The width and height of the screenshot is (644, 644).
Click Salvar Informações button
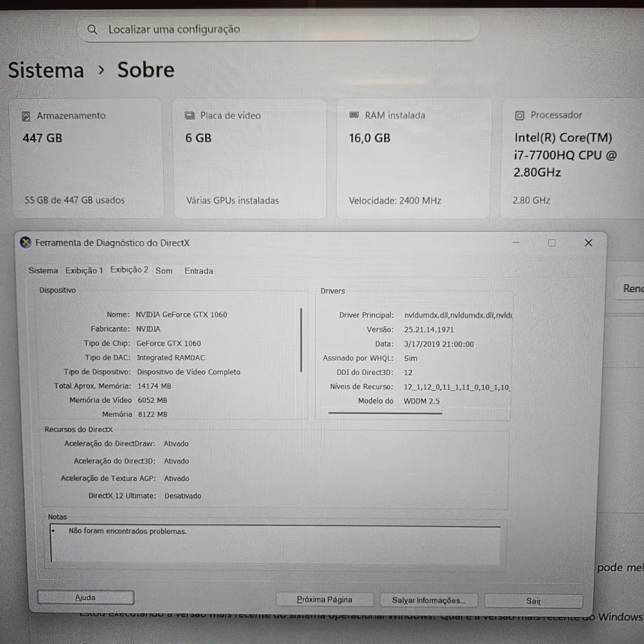click(428, 600)
